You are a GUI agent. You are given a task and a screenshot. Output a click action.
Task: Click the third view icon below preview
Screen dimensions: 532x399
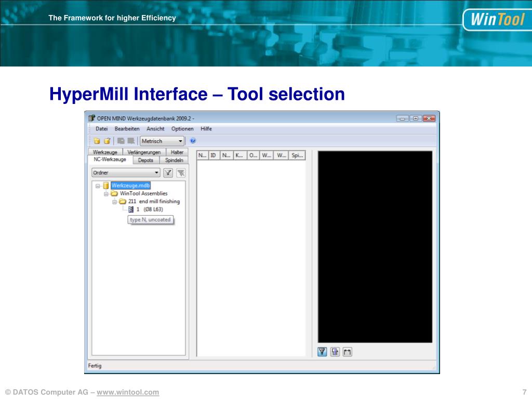(x=348, y=352)
